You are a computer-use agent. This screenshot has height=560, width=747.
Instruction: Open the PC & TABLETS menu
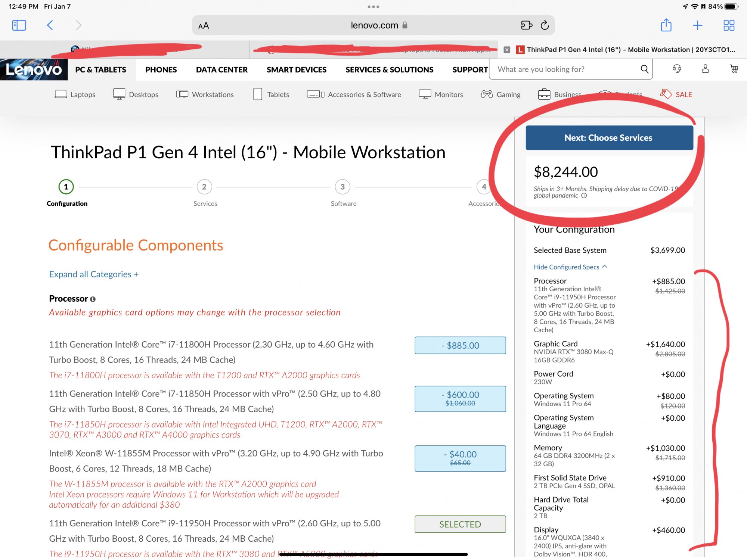click(100, 70)
